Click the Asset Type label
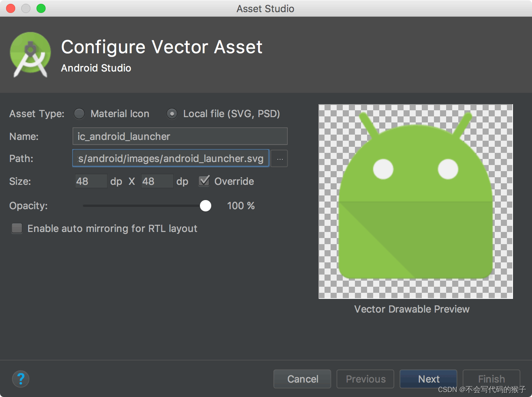532x397 pixels. [x=37, y=114]
